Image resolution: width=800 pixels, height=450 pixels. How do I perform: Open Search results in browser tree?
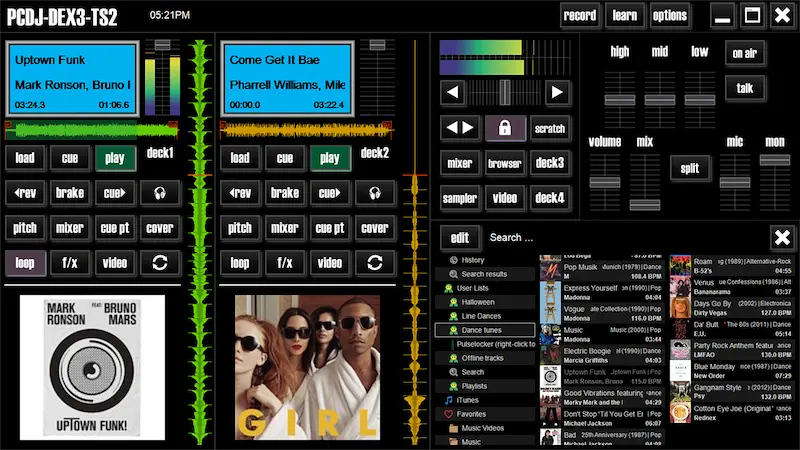(x=484, y=274)
